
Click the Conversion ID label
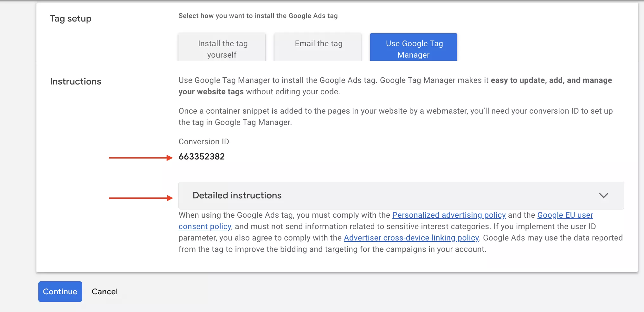click(x=204, y=142)
